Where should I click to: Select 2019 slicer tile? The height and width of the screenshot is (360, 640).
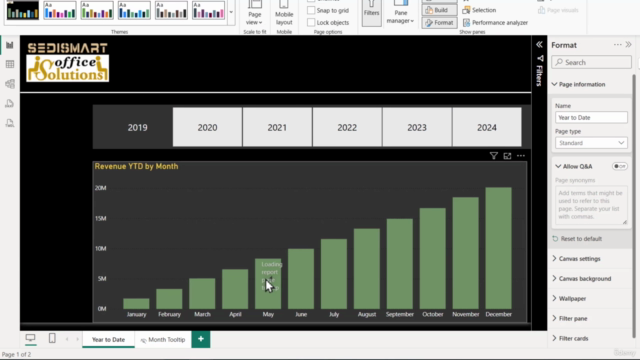(x=137, y=127)
